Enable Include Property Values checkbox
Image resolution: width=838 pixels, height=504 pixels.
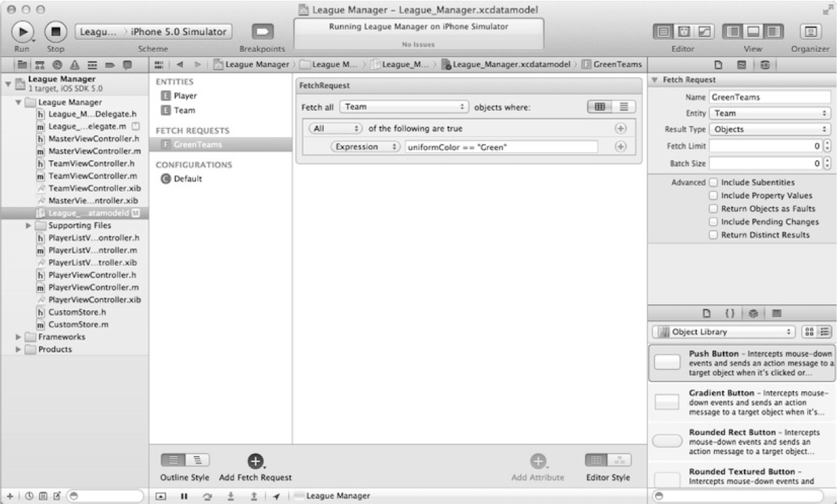pyautogui.click(x=713, y=196)
